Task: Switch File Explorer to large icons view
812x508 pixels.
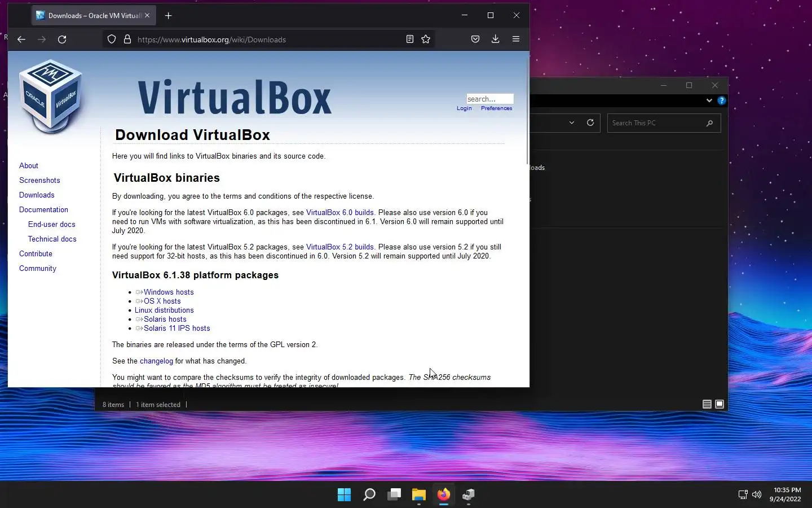Action: tap(720, 404)
